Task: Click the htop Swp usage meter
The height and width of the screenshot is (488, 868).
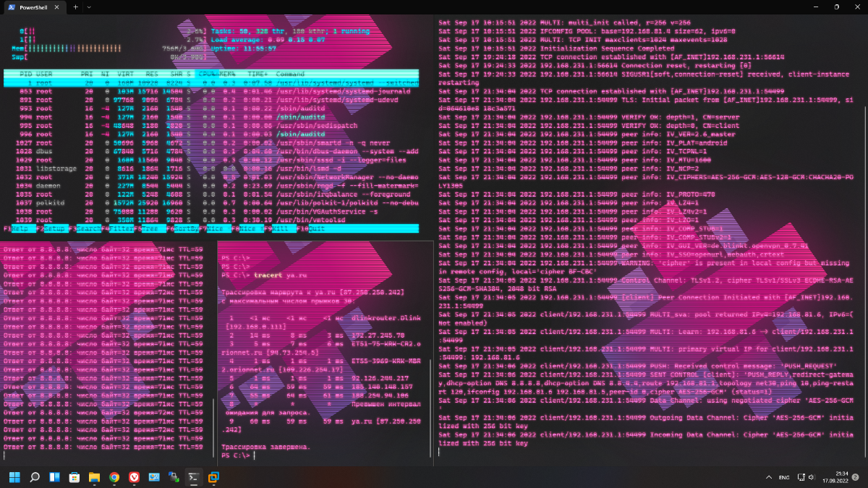Action: coord(109,56)
